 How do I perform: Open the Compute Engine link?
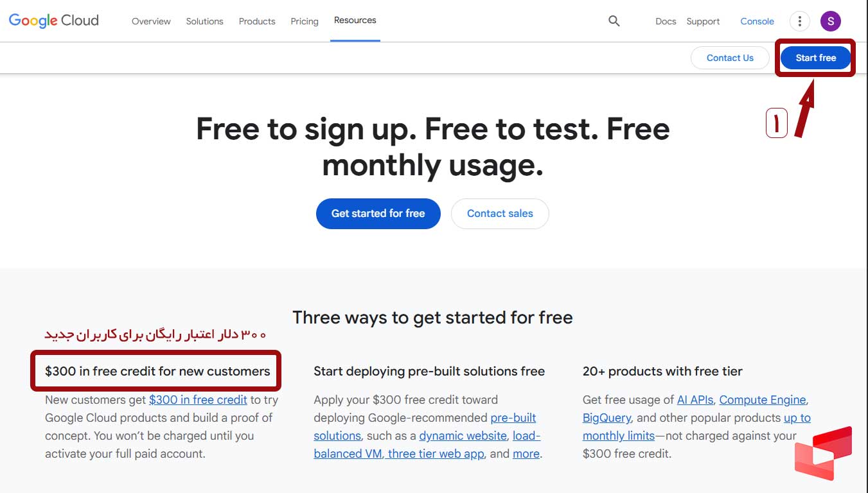coord(763,400)
